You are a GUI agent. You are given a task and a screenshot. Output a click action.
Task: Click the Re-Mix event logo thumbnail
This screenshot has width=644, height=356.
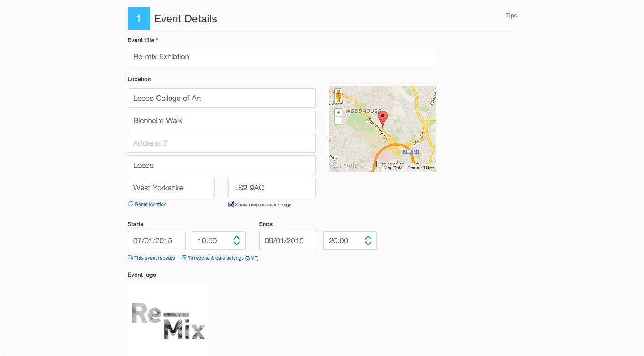[168, 318]
